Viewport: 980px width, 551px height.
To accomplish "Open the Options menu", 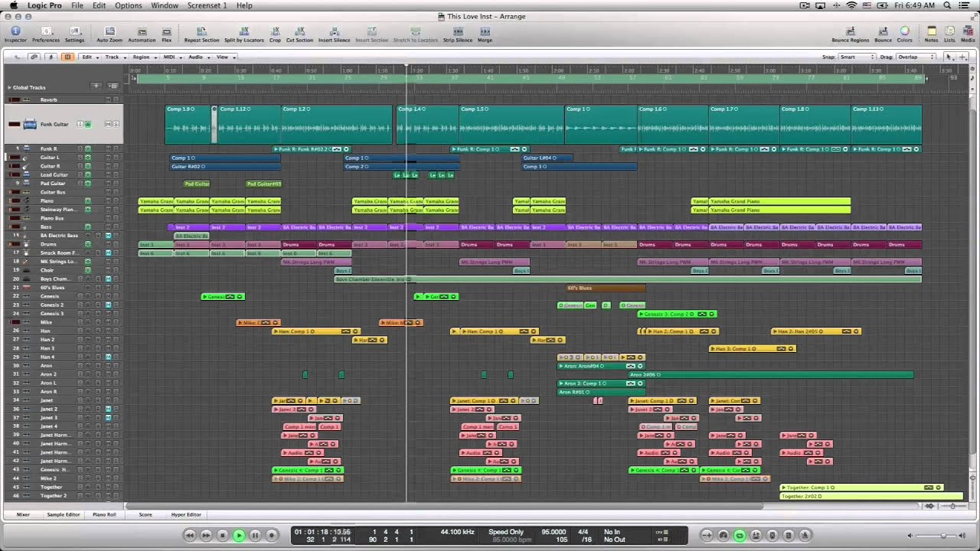I will tap(129, 5).
